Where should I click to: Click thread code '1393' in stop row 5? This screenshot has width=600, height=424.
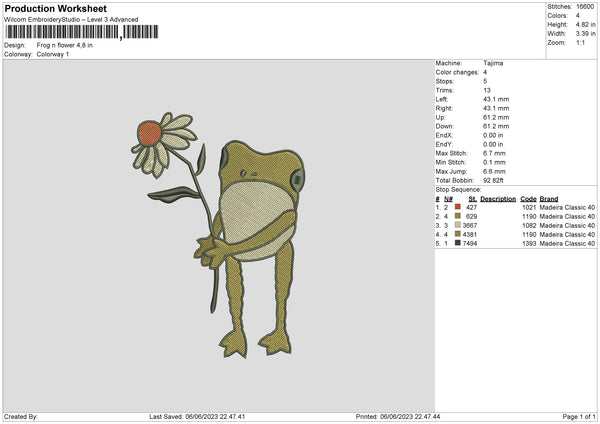click(x=529, y=243)
